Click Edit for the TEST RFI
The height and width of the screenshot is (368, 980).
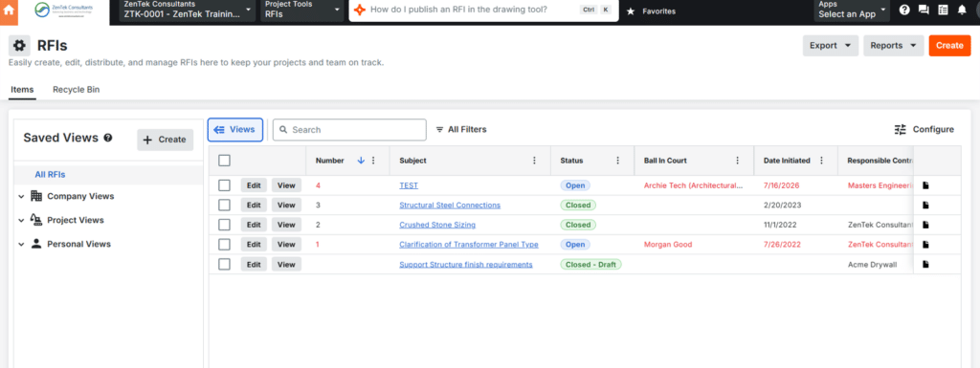(x=254, y=185)
